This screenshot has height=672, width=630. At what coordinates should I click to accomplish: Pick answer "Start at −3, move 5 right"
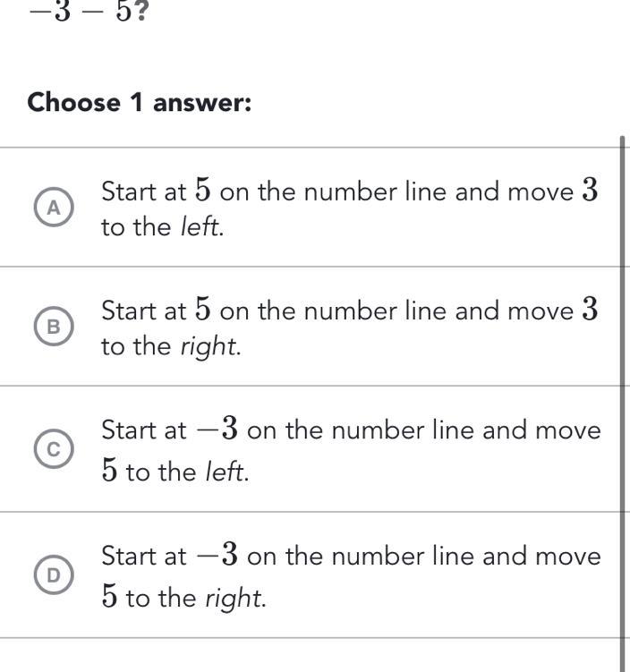[351, 577]
